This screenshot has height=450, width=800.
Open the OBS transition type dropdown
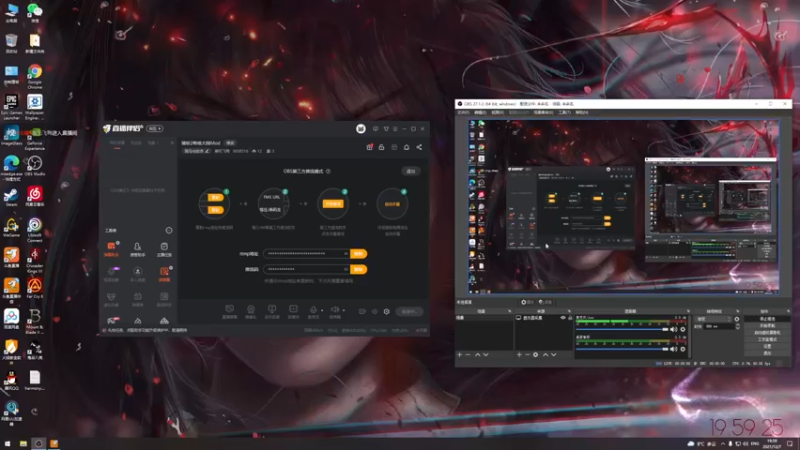pyautogui.click(x=714, y=319)
